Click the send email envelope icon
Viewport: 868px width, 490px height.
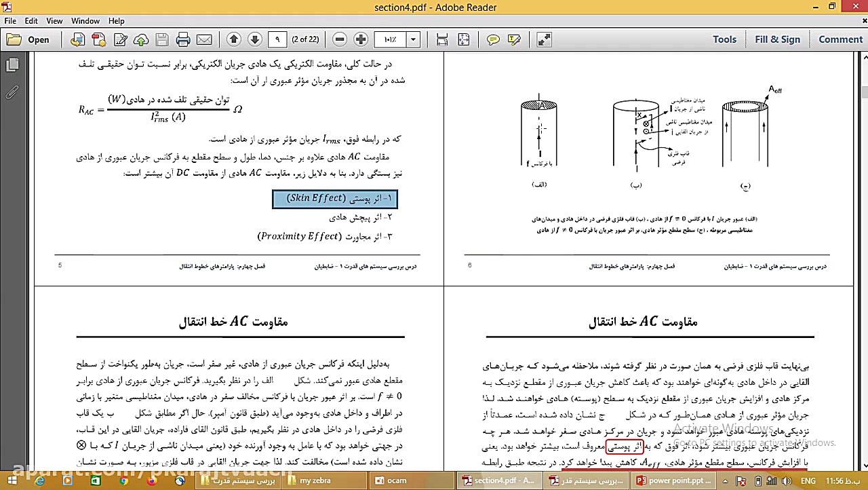[204, 39]
